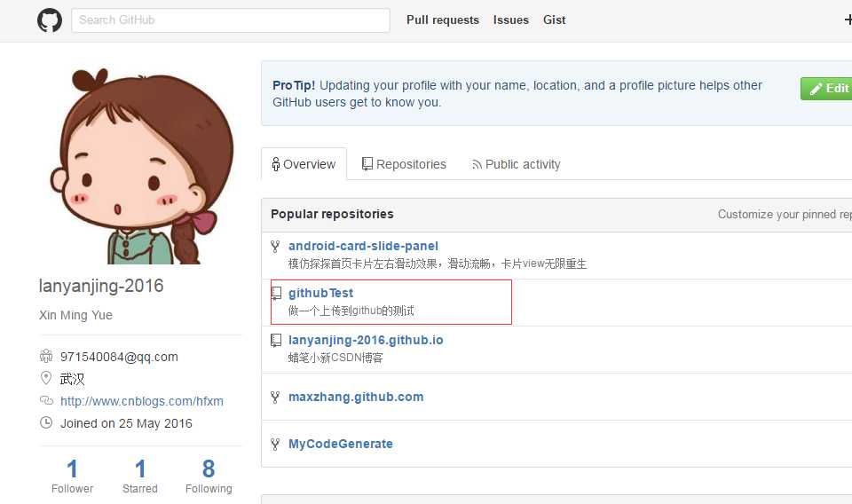This screenshot has height=504, width=852.
Task: Select the Overview tab
Action: [x=304, y=164]
